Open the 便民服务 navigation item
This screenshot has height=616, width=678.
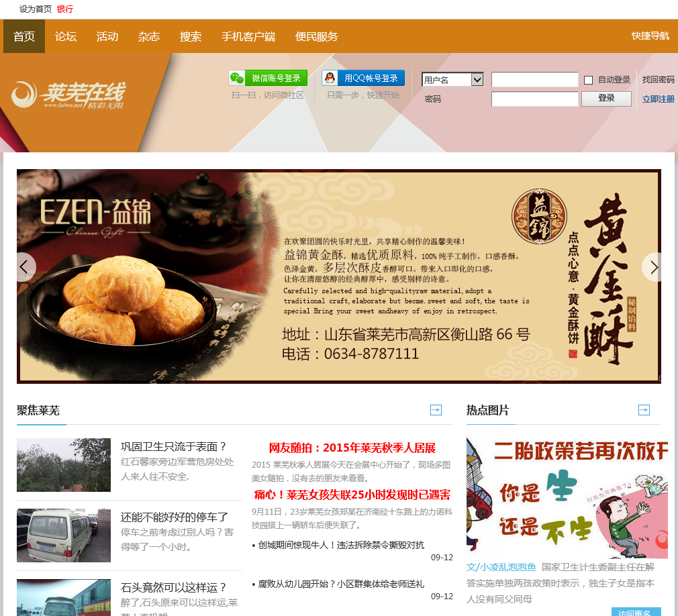pos(317,36)
